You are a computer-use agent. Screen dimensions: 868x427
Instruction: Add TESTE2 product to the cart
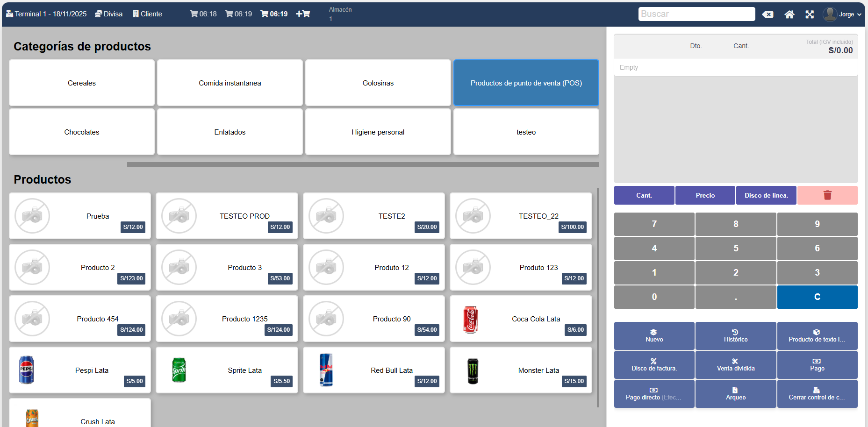[x=374, y=216]
